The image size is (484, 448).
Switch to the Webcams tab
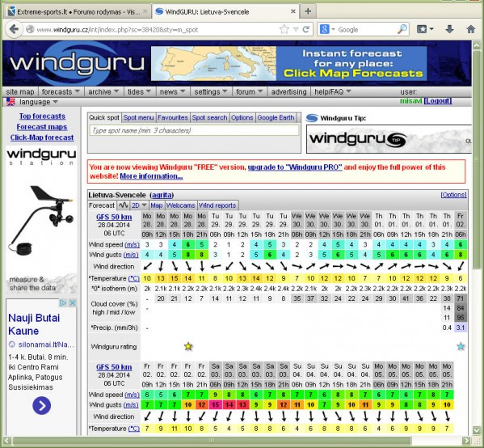[x=180, y=205]
